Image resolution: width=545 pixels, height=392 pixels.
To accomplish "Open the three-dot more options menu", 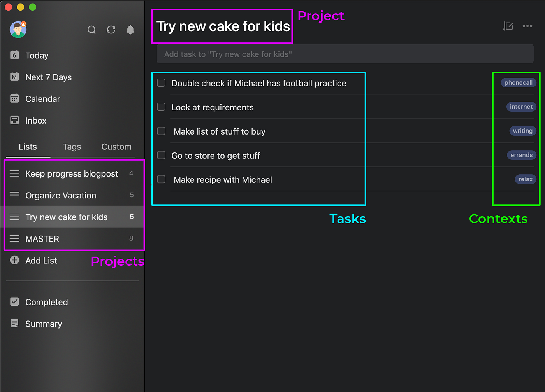I will (527, 26).
